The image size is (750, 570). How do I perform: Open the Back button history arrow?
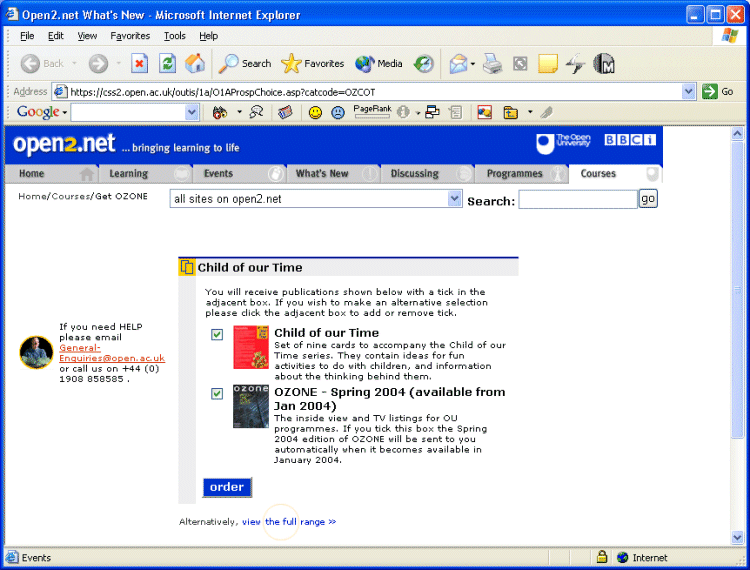coord(74,64)
